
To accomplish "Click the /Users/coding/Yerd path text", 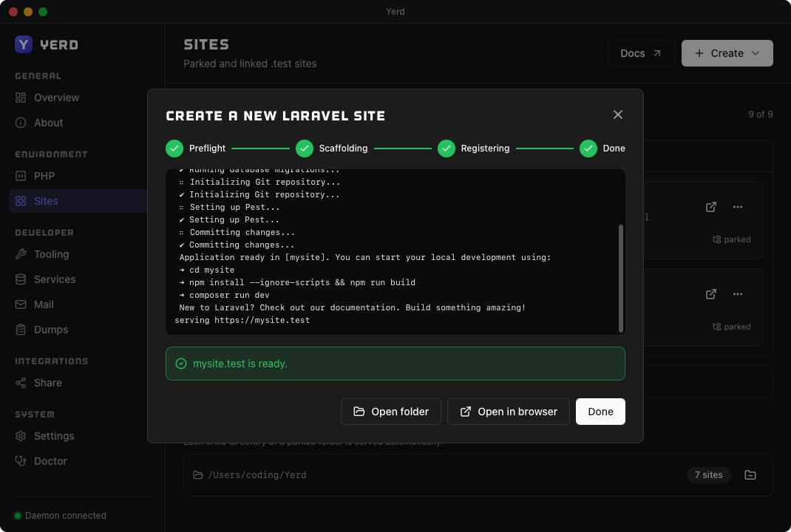I will (257, 475).
